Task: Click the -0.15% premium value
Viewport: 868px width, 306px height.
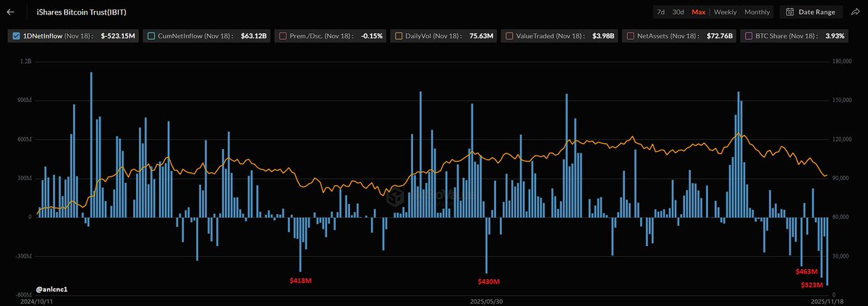Action: [x=371, y=35]
